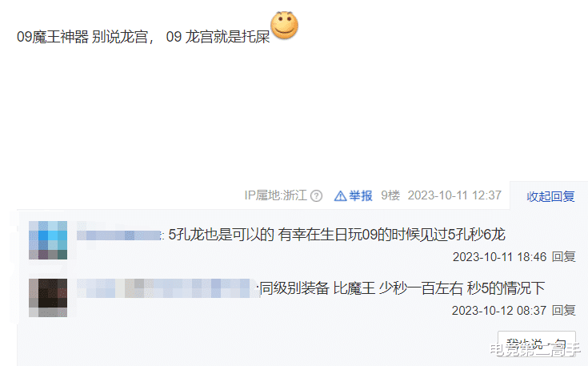The width and height of the screenshot is (588, 366).
Task: Click the blurred username of the first reply
Action: tap(119, 235)
